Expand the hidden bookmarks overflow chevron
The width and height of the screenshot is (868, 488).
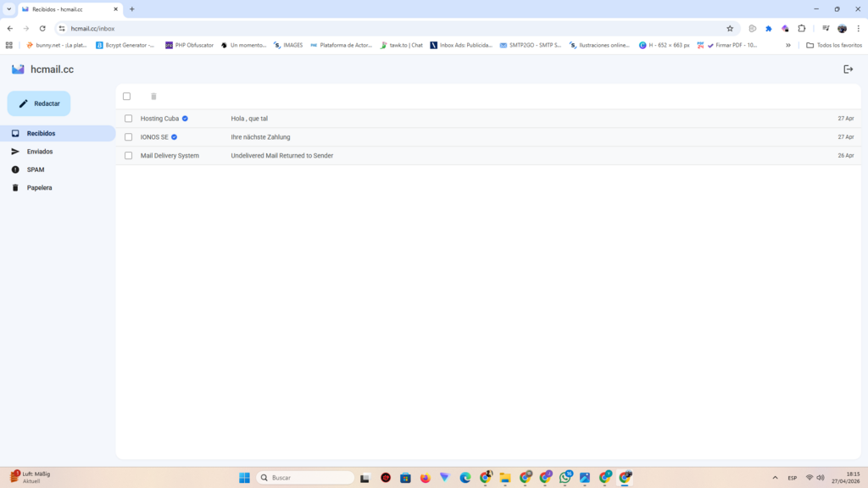(788, 45)
